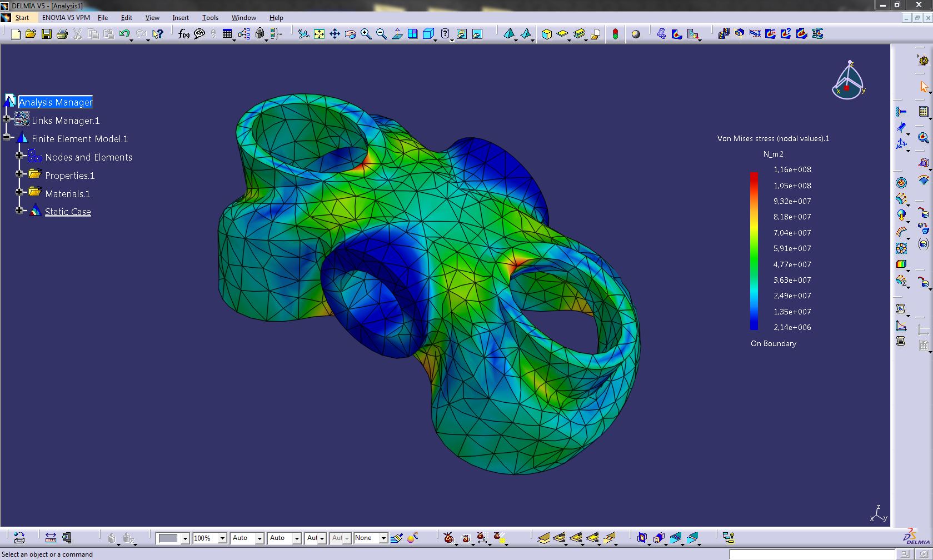933x560 pixels.
Task: Select the Pan tool icon
Action: coord(335,34)
